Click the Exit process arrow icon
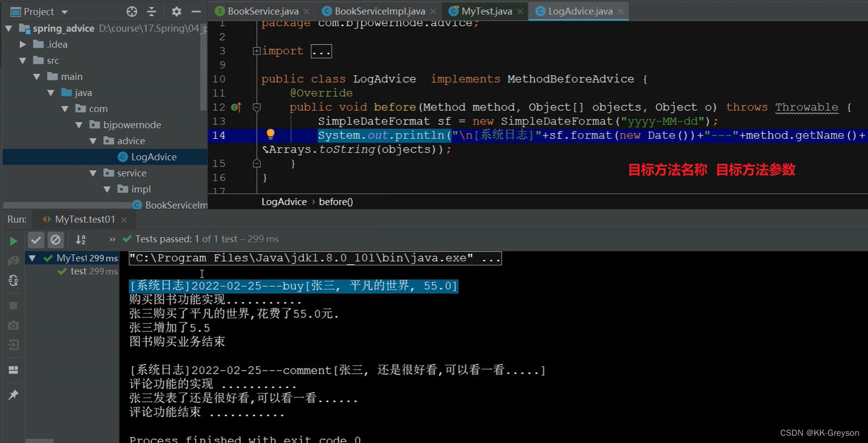The image size is (868, 443). click(x=13, y=345)
